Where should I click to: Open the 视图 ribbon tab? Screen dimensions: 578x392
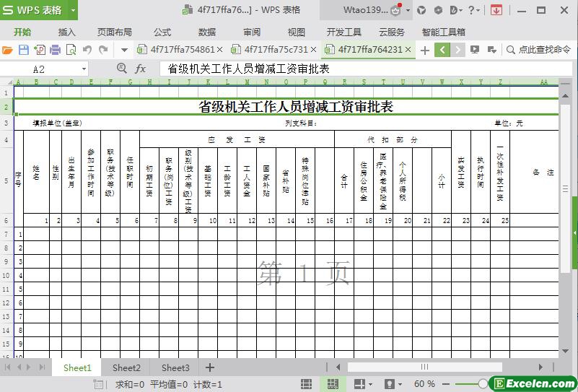point(297,32)
